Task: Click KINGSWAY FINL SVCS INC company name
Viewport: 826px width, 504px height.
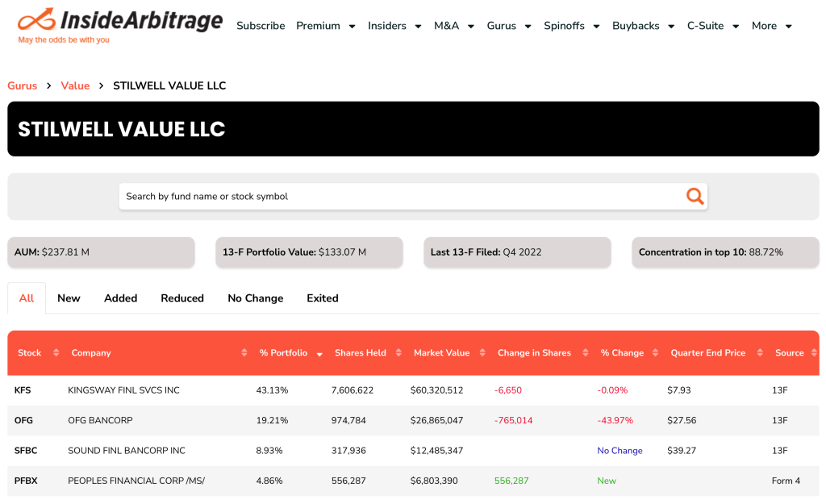Action: [x=123, y=390]
